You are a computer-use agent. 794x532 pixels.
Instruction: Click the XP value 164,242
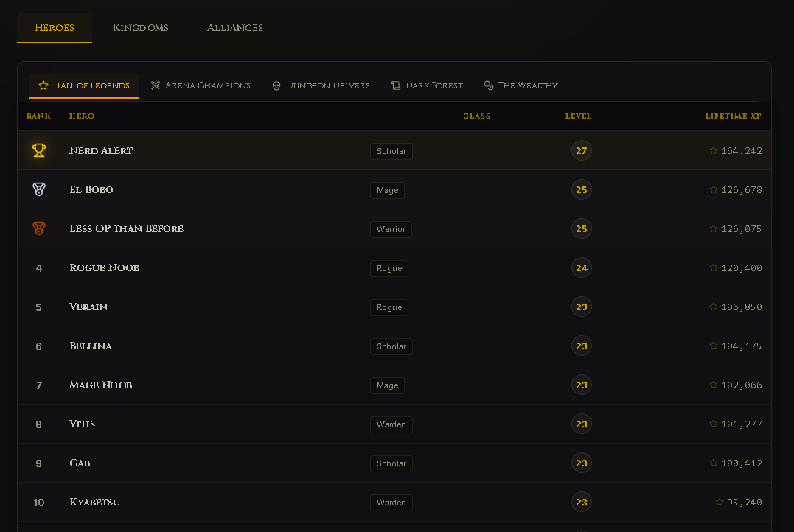coord(742,151)
